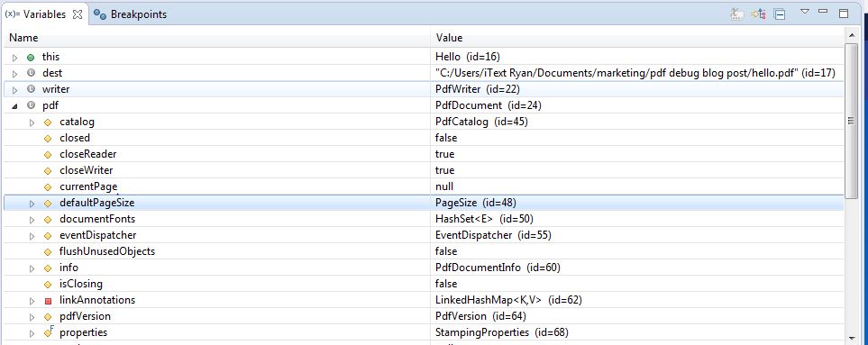Click local variable icon beside 'dest'
Viewport: 868px width, 345px height.
tap(31, 73)
